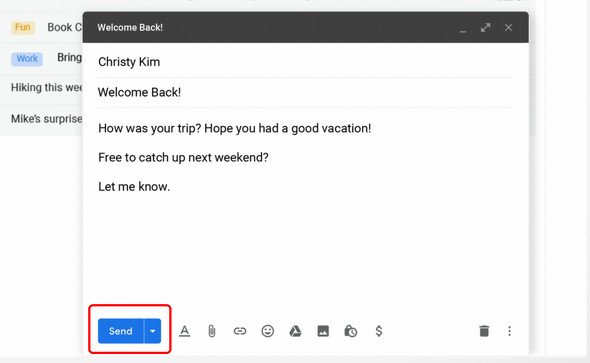The width and height of the screenshot is (590, 363).
Task: Expand compose window to full screen
Action: (485, 27)
